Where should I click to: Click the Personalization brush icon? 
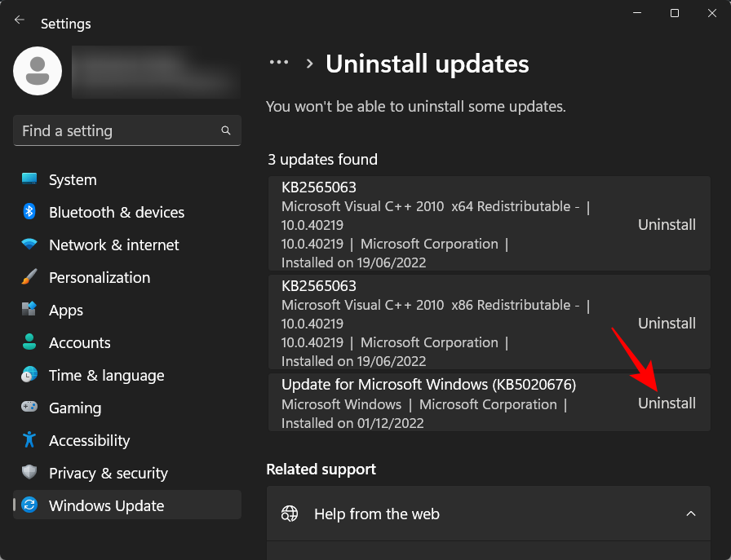(29, 277)
